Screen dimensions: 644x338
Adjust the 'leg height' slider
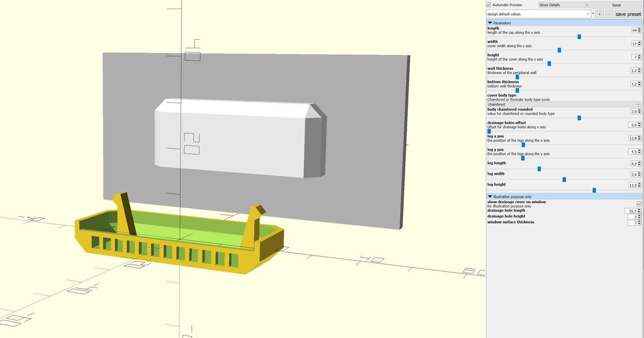pyautogui.click(x=594, y=190)
